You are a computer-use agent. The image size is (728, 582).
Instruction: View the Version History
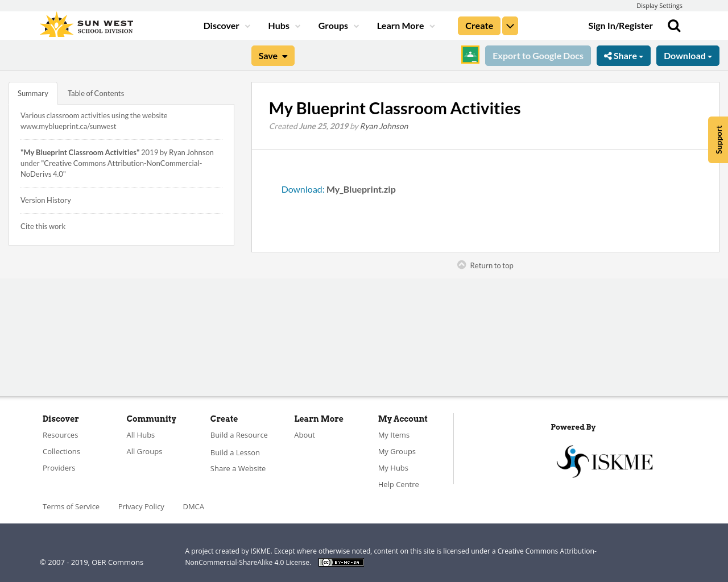point(45,199)
